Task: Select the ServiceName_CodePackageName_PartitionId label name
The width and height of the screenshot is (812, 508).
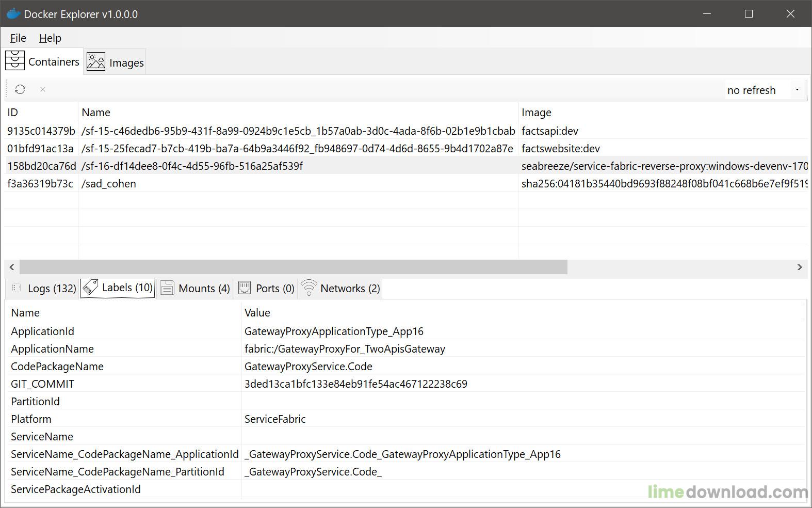Action: tap(118, 471)
